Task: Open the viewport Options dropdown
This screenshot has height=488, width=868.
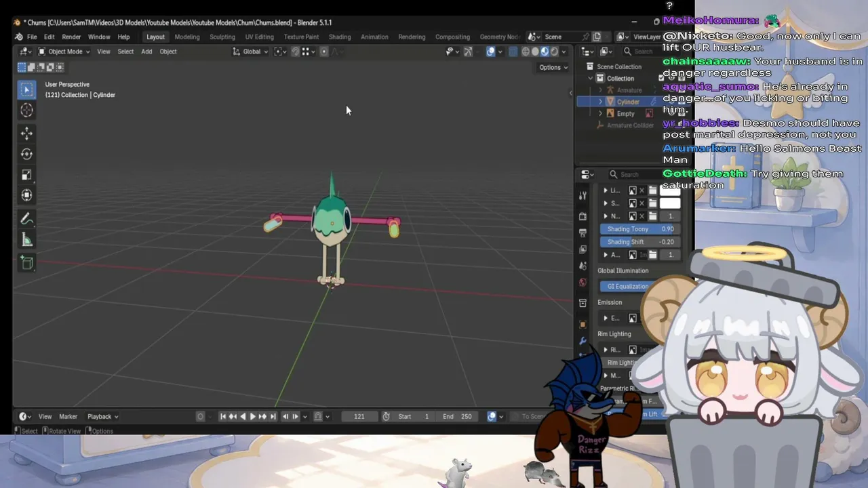Action: coord(553,67)
